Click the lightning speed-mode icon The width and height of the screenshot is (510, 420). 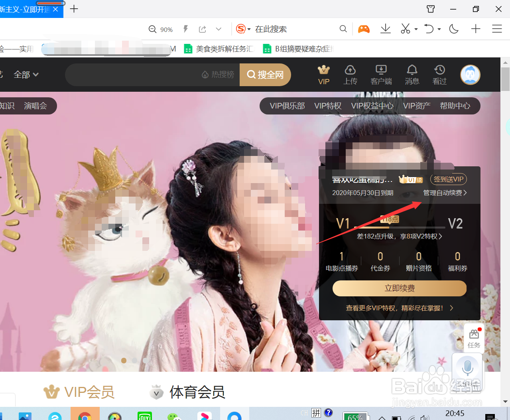(185, 29)
